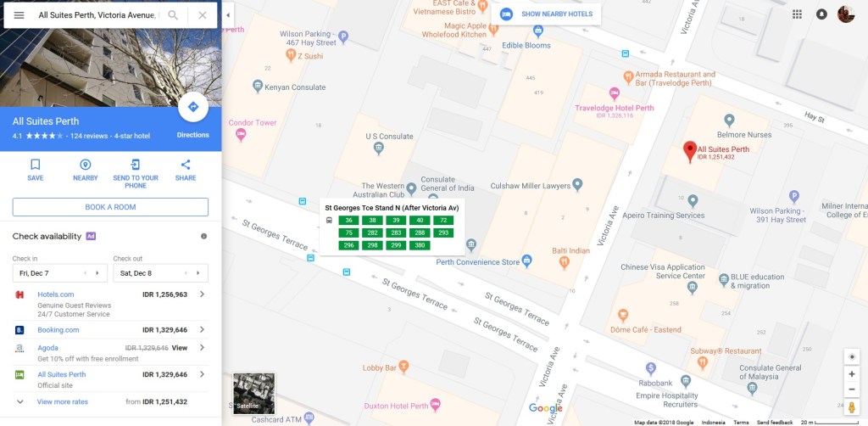Open the Booking.com price chevron
This screenshot has width=868, height=426.
(x=202, y=329)
